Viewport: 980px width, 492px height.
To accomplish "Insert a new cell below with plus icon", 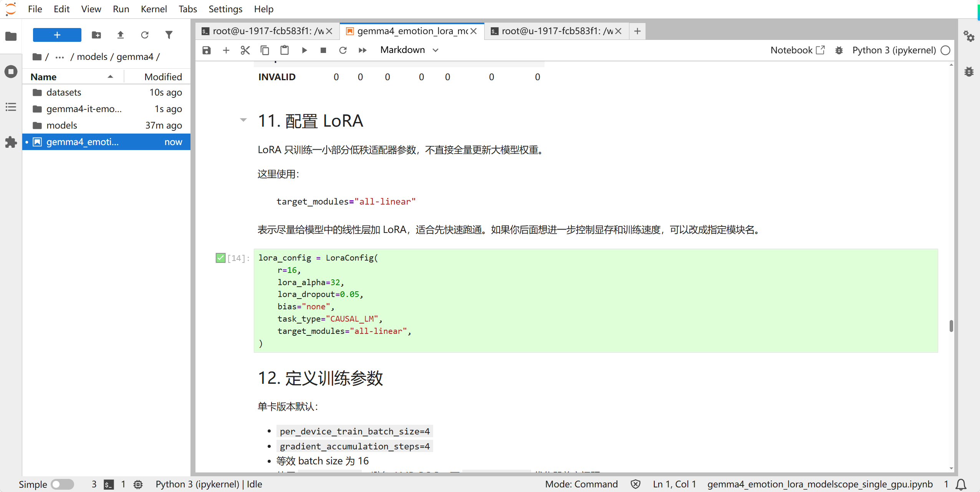I will tap(226, 50).
